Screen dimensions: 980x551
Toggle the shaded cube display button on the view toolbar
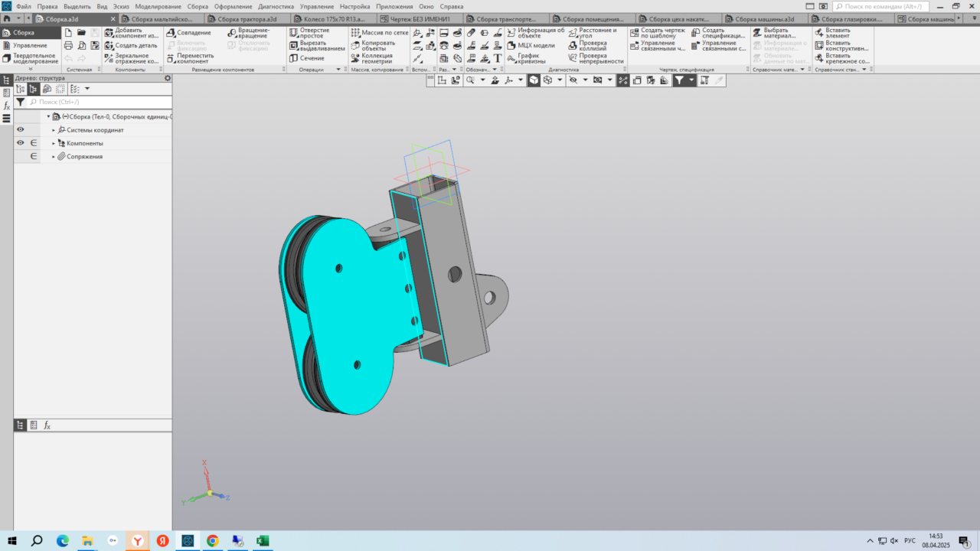[x=534, y=80]
